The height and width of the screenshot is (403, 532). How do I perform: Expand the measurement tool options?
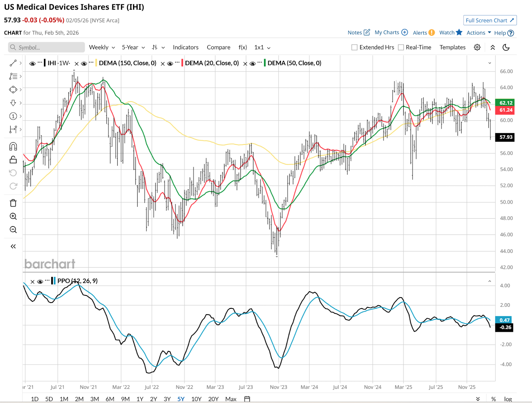pos(21,129)
